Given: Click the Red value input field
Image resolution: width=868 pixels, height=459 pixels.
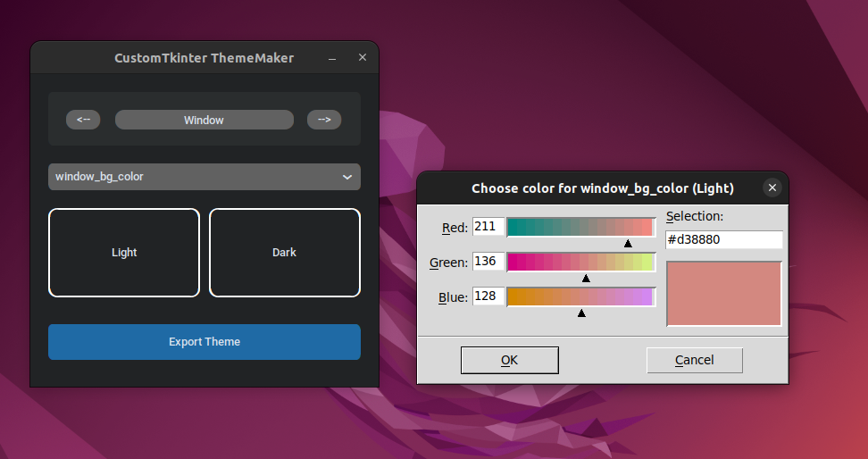Looking at the screenshot, I should (488, 227).
